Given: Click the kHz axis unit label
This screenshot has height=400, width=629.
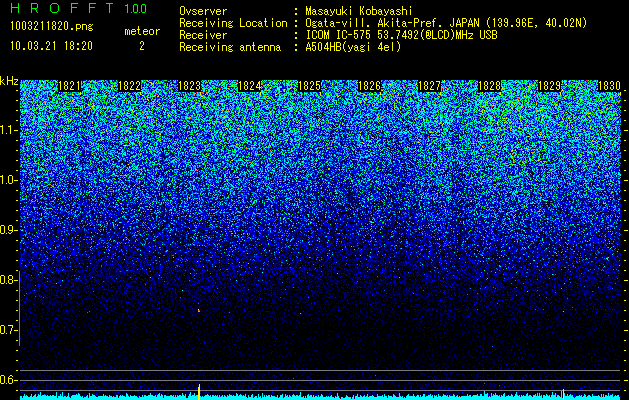Looking at the screenshot, I should click(9, 81).
